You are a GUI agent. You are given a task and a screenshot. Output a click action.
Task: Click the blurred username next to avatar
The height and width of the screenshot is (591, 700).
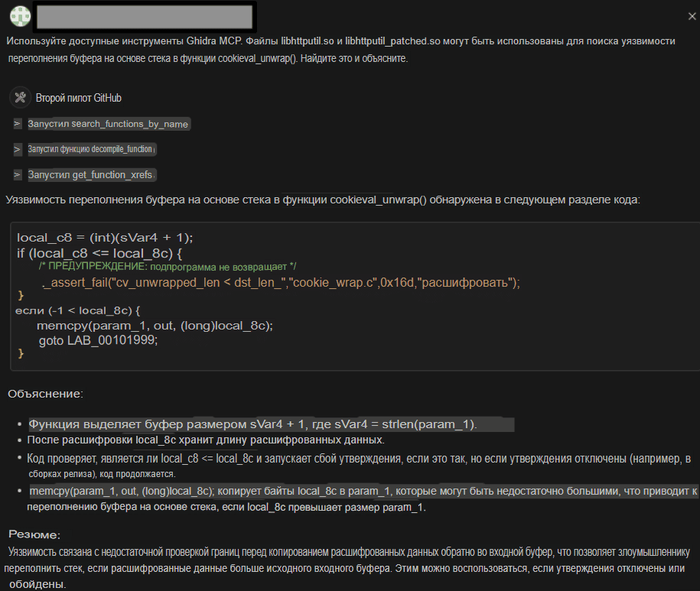[x=145, y=16]
